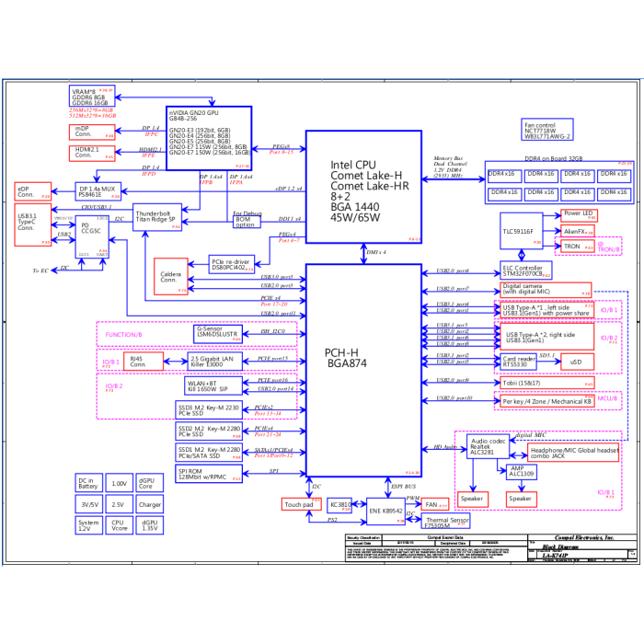Select the DC in Battery power box
The image size is (644, 644).
(88, 483)
